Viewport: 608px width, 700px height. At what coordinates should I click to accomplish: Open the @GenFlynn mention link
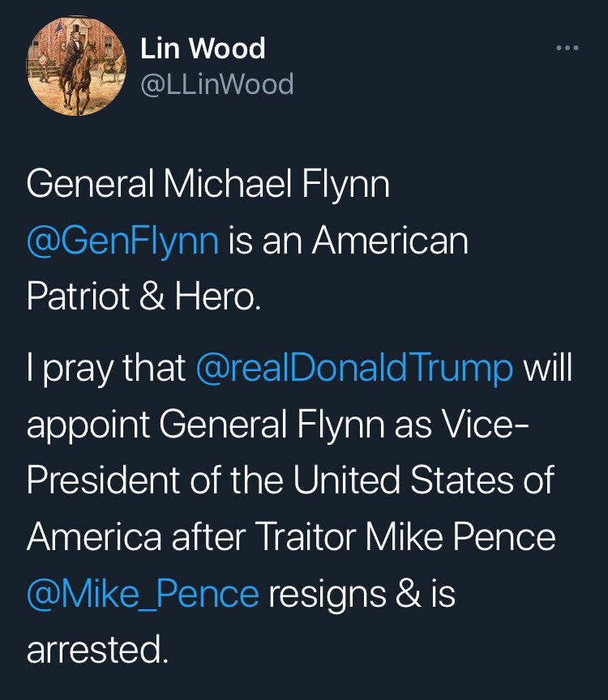[x=122, y=241]
